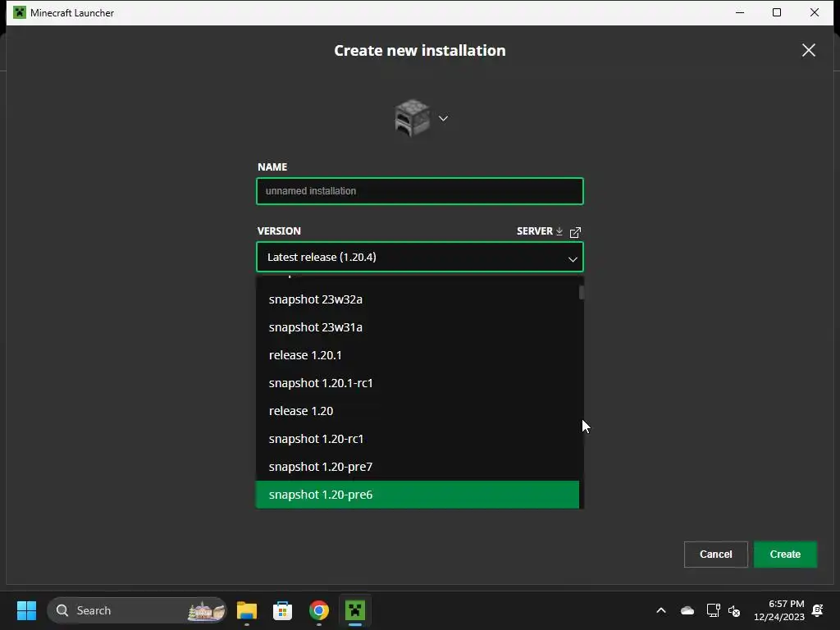Click the Minecraft Launcher title bar icon
Viewport: 840px width, 630px height.
[x=20, y=12]
